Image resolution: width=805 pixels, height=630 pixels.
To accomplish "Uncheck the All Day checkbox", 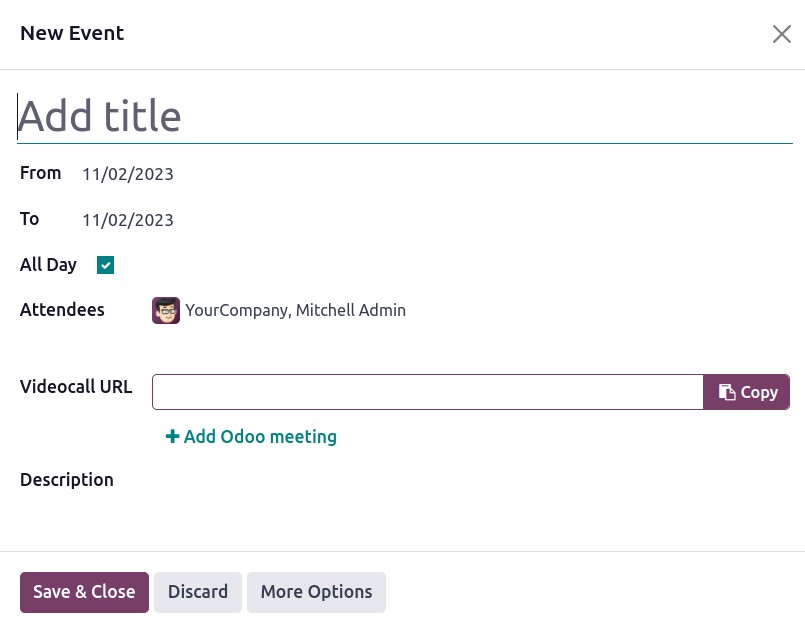I will tap(105, 265).
